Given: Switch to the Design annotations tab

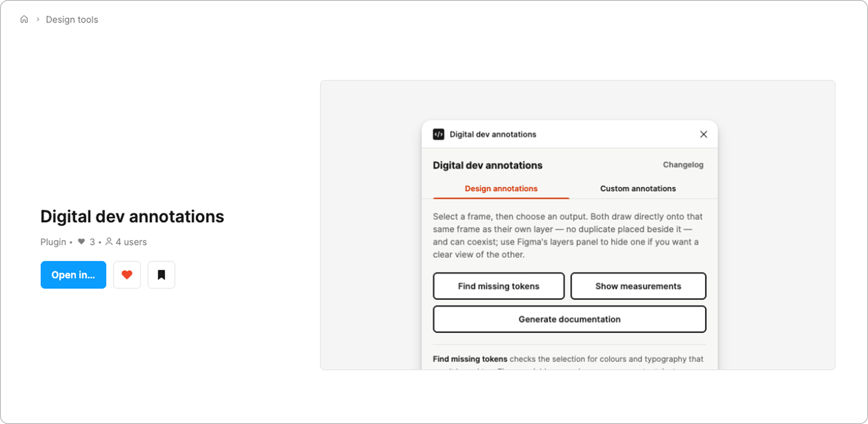Looking at the screenshot, I should click(501, 189).
